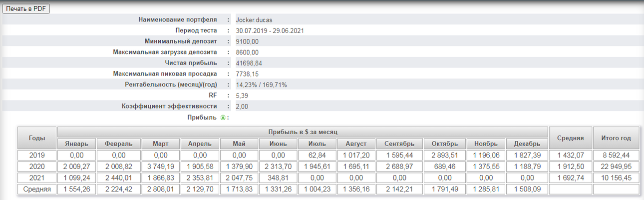Select portfolio name value Jocker.ducas

(x=254, y=19)
